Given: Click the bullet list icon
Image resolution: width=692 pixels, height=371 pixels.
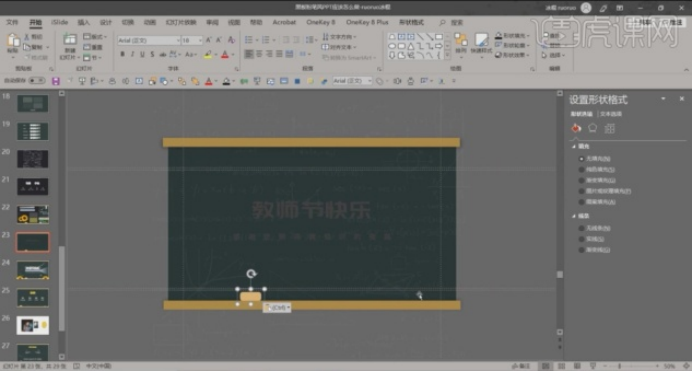Looking at the screenshot, I should pos(248,40).
